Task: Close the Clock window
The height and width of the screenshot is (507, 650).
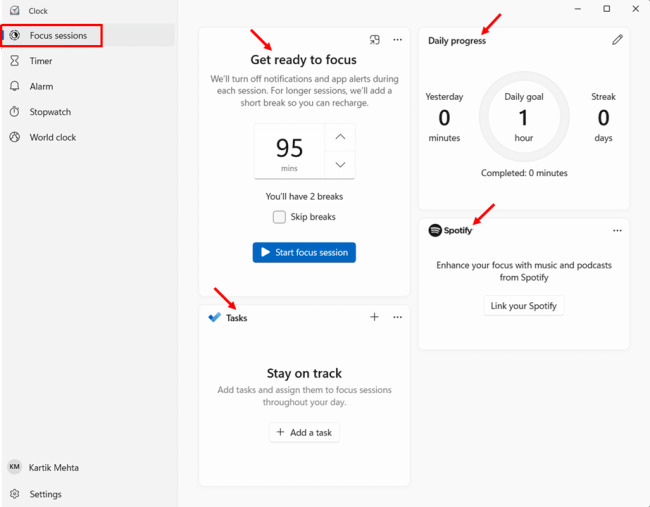Action: click(635, 9)
